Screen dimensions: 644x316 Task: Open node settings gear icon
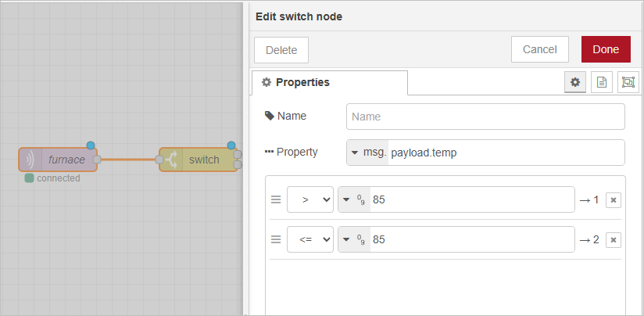576,82
